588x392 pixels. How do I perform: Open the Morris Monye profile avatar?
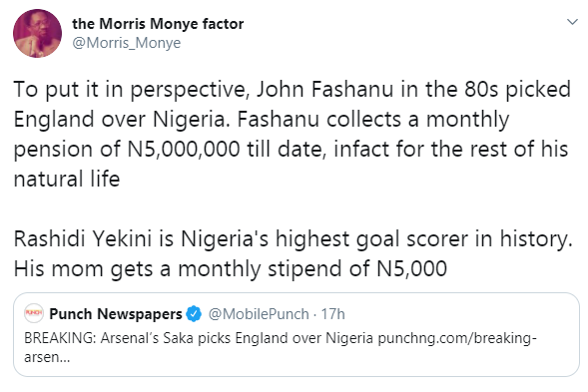38,33
